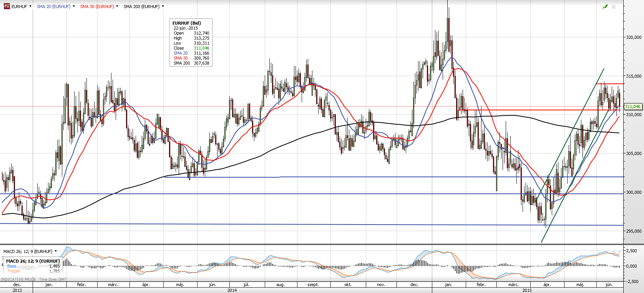This screenshot has height=293, width=644.
Task: Click the SMA 200 value 307,638
Action: click(x=201, y=63)
